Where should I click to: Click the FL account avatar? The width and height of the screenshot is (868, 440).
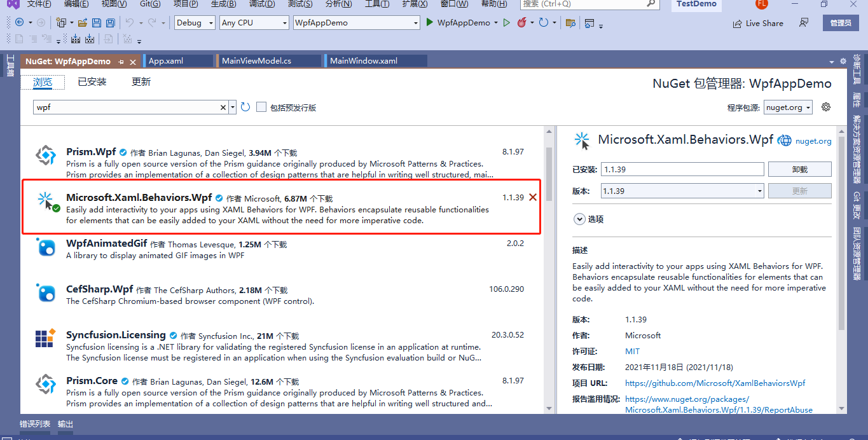pos(761,4)
